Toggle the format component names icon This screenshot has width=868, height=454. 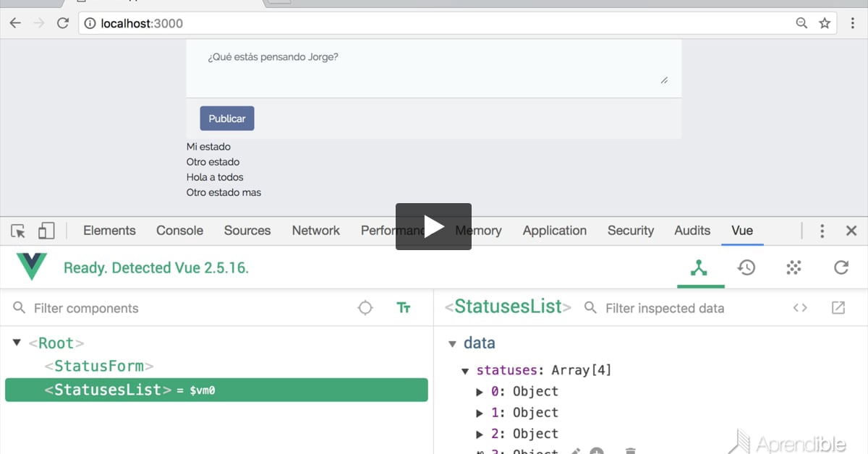tap(404, 308)
